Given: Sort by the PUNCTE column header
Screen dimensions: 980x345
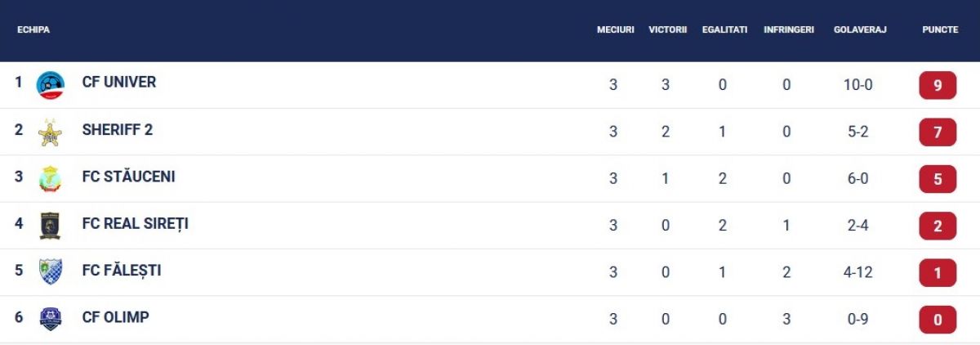Looking at the screenshot, I should click(940, 29).
